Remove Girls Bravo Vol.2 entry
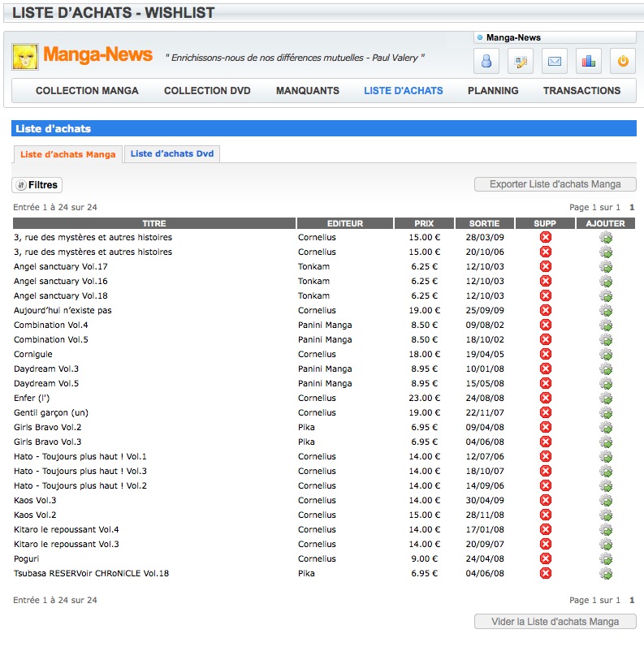The width and height of the screenshot is (644, 651). pos(545,427)
